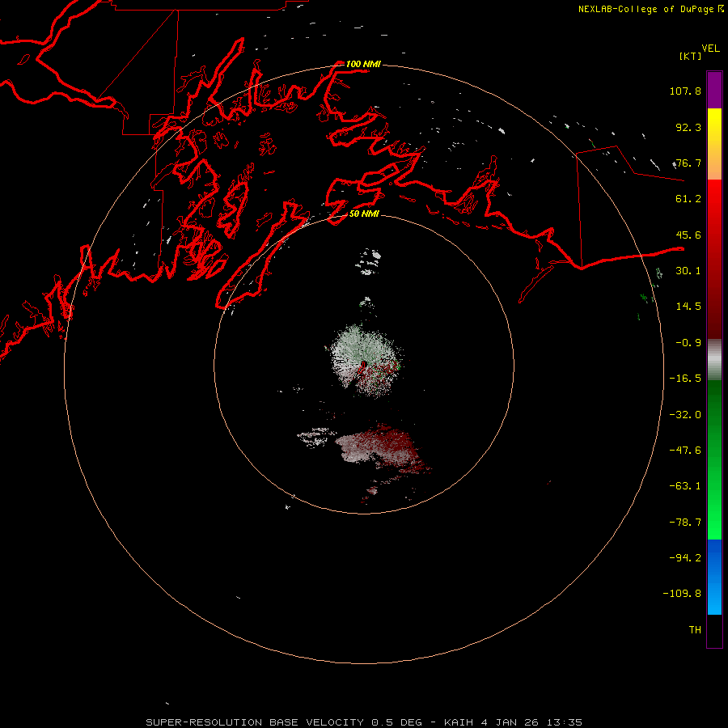Click the VEL legend title

(710, 49)
